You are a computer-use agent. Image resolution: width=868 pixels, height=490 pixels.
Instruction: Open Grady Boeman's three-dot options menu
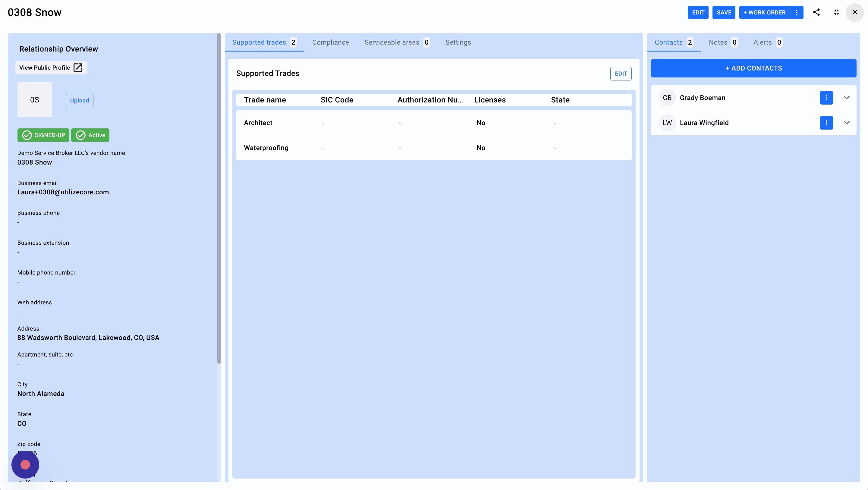tap(826, 98)
